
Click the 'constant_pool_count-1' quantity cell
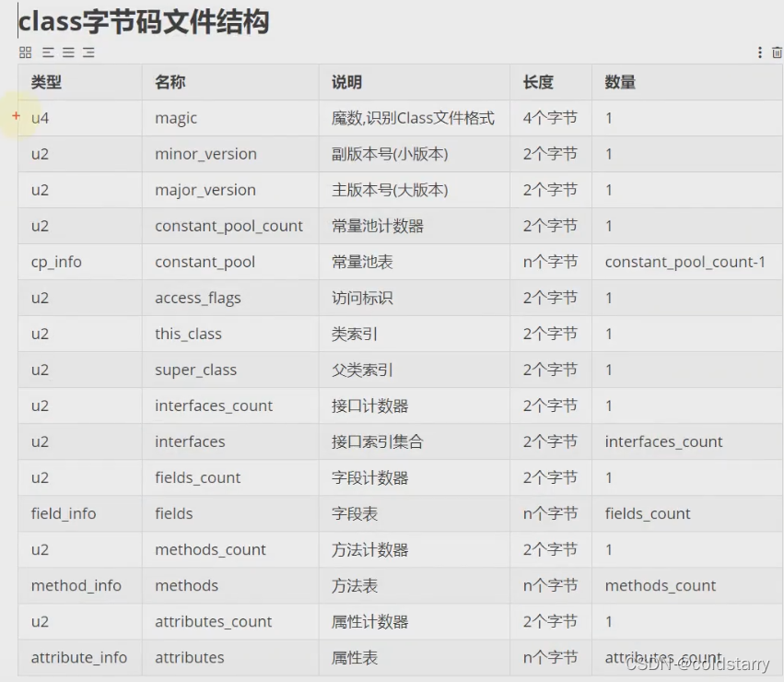point(685,262)
